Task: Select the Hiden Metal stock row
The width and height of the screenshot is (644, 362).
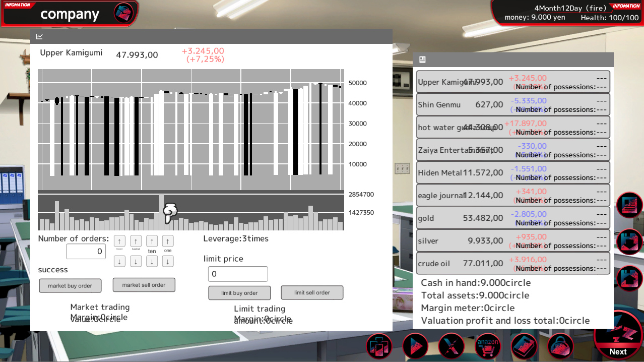Action: tap(513, 172)
